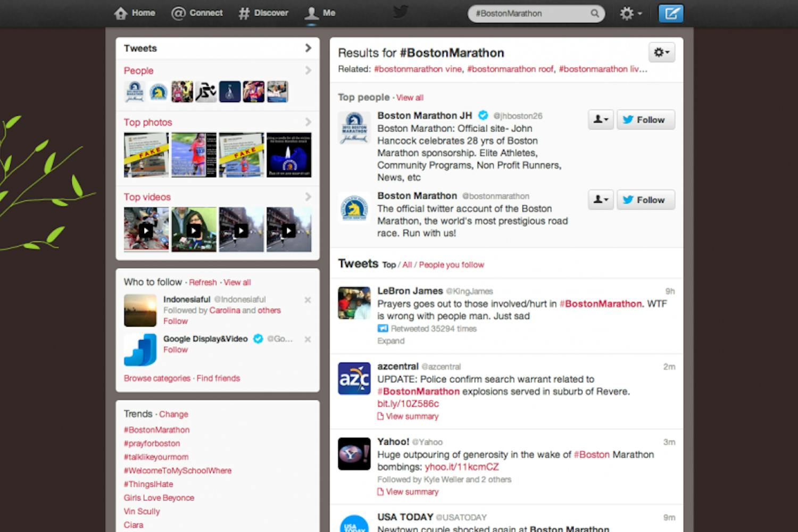Show All tweets filter
The image size is (798, 532).
[x=407, y=265]
